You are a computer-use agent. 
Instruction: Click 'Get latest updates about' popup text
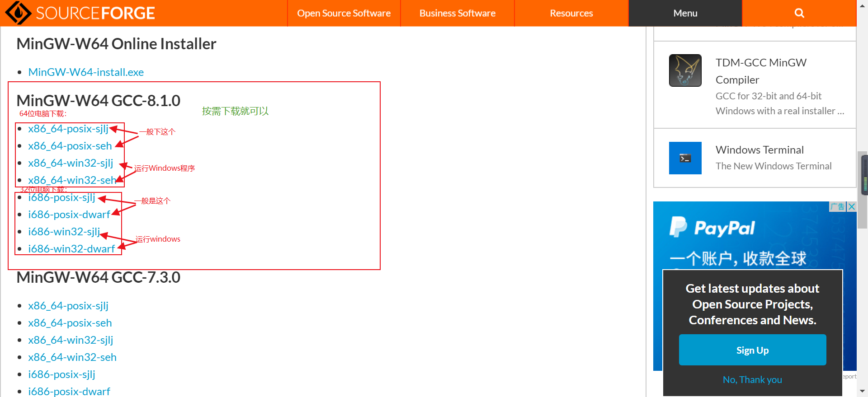click(752, 289)
